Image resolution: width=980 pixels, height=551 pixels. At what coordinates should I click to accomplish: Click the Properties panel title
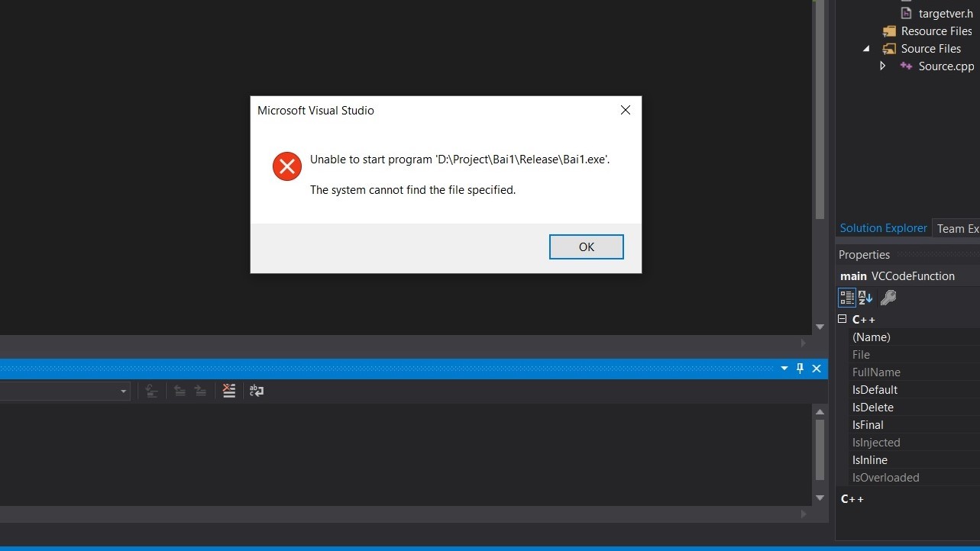pyautogui.click(x=864, y=254)
